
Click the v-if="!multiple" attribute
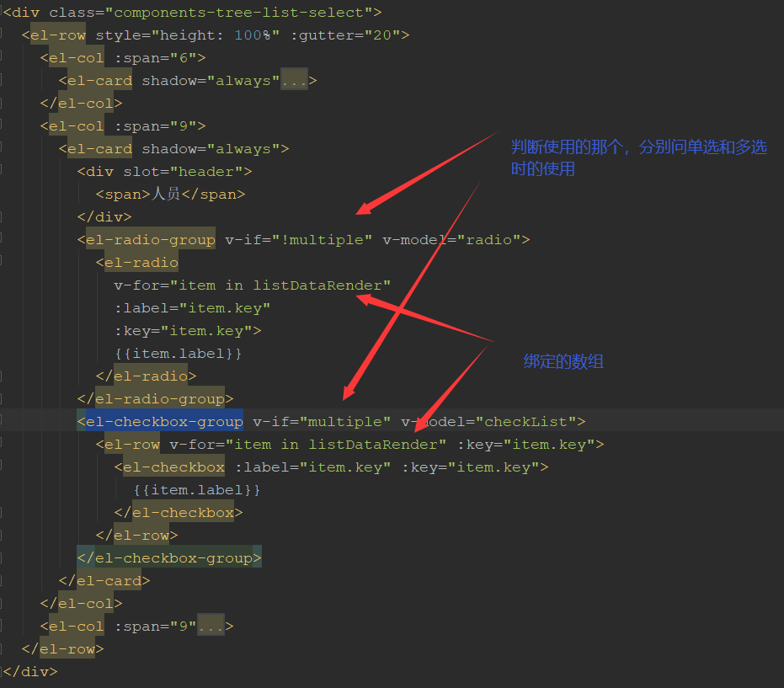coord(298,239)
